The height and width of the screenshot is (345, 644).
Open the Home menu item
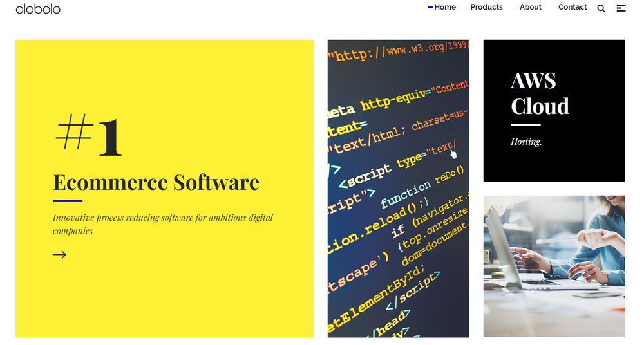pyautogui.click(x=445, y=7)
